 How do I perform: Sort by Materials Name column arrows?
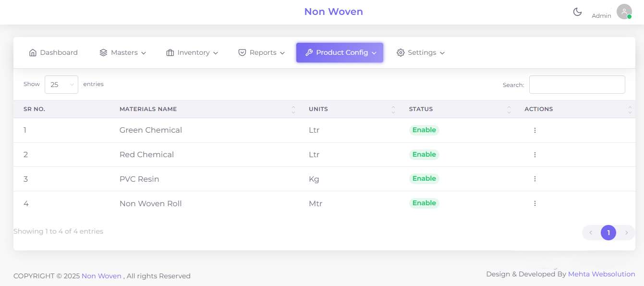[x=293, y=110]
